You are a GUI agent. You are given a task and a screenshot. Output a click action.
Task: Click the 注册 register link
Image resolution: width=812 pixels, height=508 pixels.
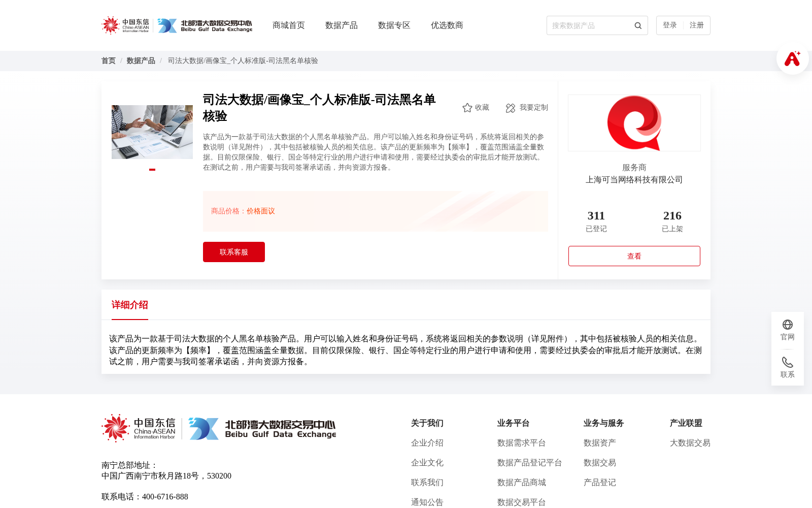[x=697, y=25]
